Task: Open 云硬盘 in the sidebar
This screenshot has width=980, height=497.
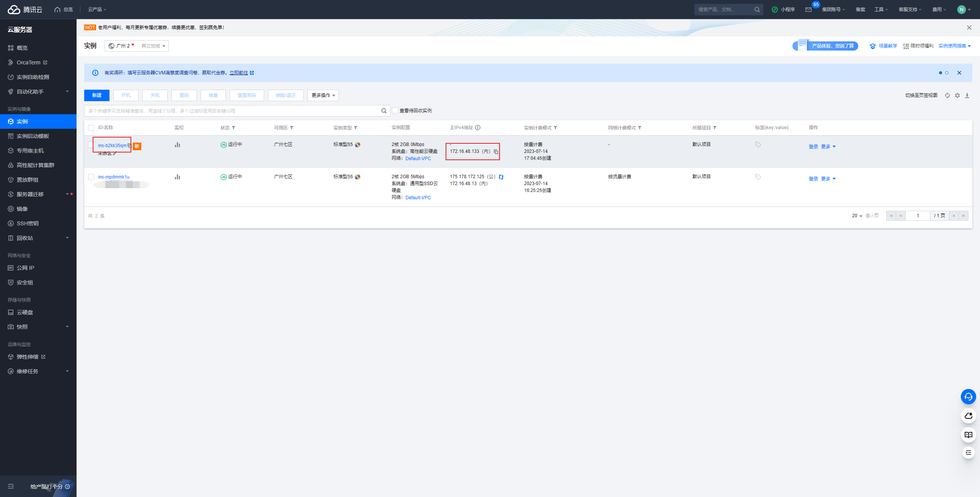Action: (x=38, y=312)
